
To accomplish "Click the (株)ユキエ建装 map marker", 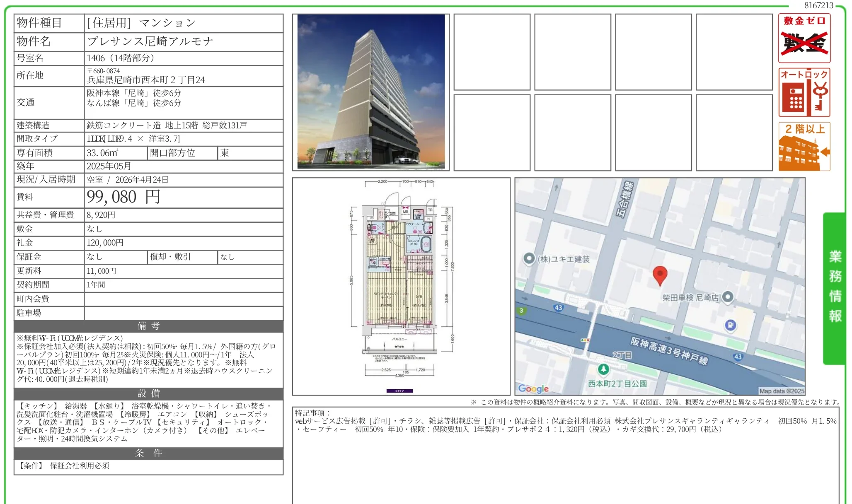I will point(529,258).
